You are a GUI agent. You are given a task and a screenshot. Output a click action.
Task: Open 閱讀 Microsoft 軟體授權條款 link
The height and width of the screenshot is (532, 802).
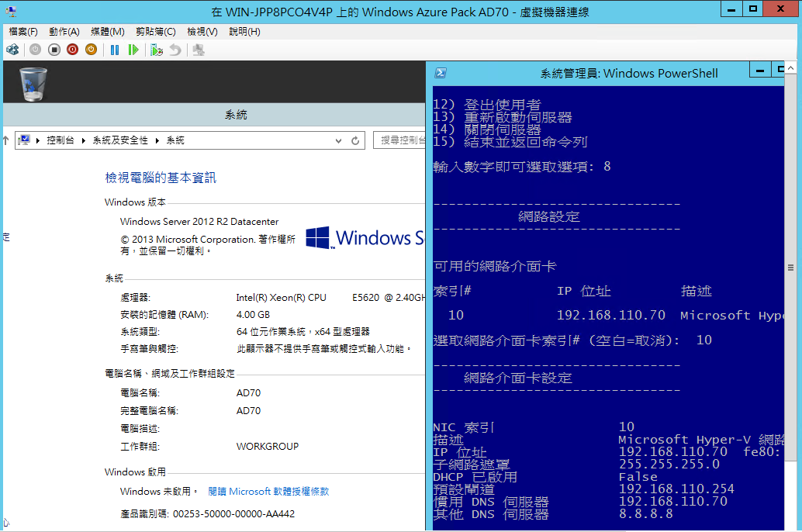click(268, 492)
